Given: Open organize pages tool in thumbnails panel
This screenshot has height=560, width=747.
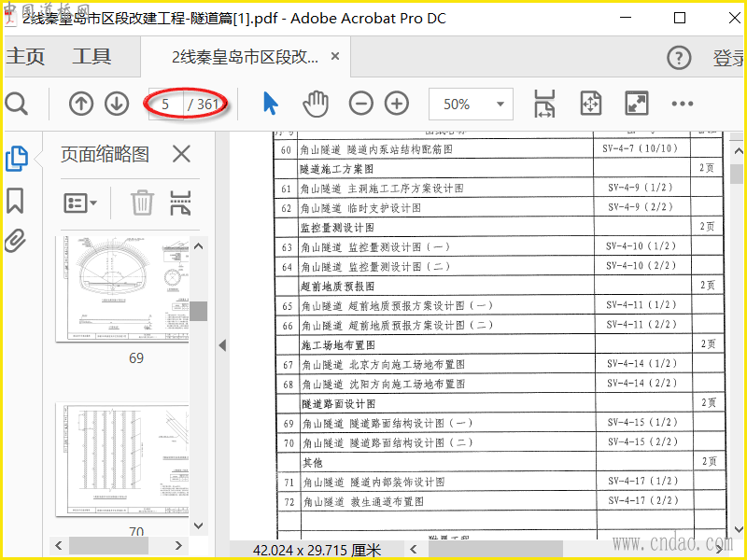Looking at the screenshot, I should pos(180,203).
